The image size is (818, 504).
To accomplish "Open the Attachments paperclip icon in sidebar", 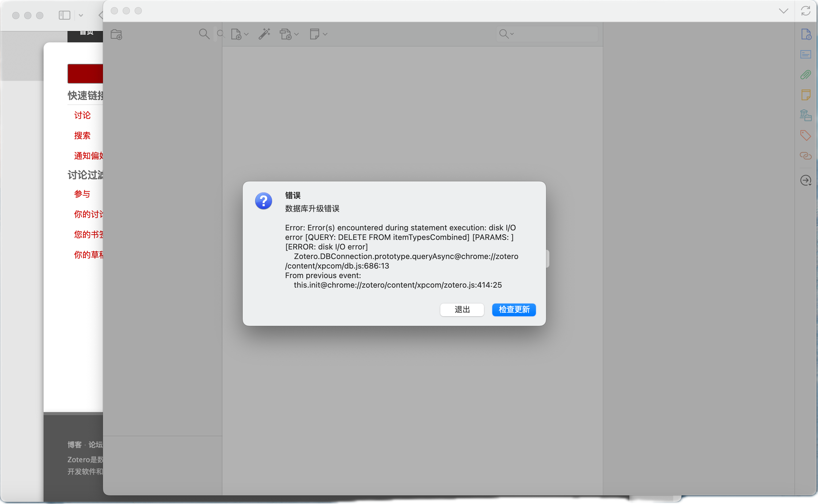I will tap(806, 75).
